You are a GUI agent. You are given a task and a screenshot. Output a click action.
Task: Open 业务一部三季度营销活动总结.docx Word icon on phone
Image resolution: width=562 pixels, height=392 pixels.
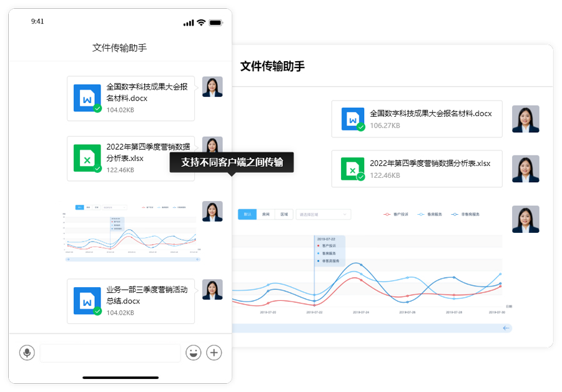coord(87,301)
